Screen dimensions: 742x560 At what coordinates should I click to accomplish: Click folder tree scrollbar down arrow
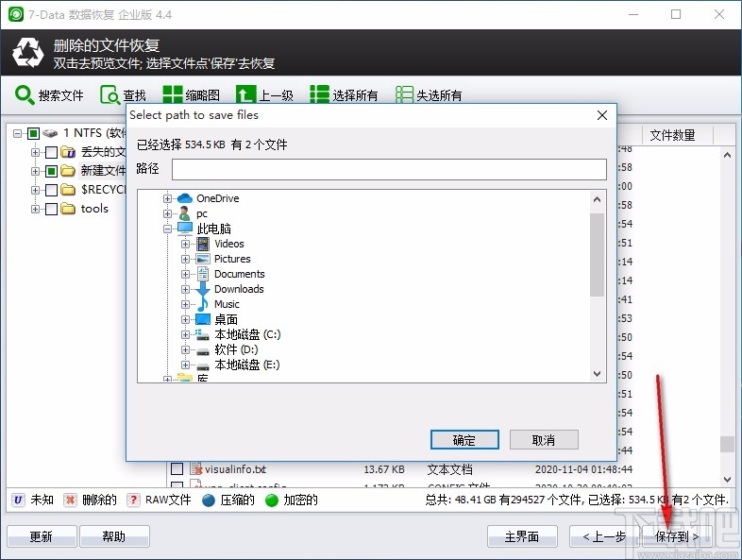click(x=598, y=374)
